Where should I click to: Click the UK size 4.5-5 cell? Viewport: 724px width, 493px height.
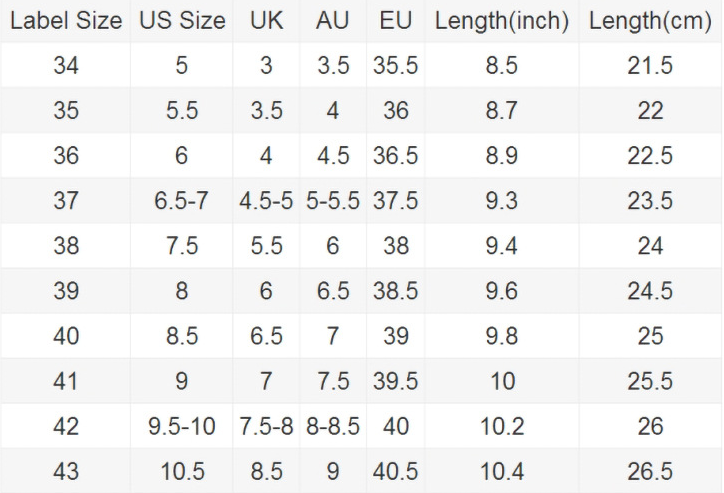tap(266, 201)
